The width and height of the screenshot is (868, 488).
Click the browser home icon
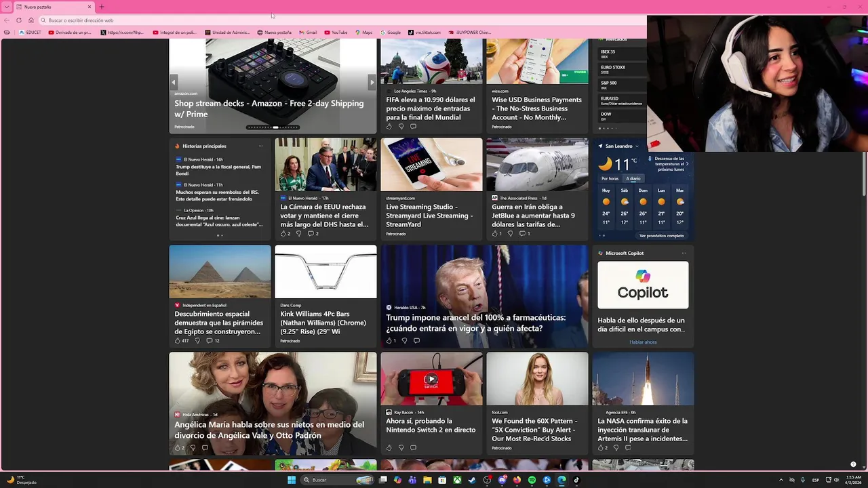coord(31,20)
